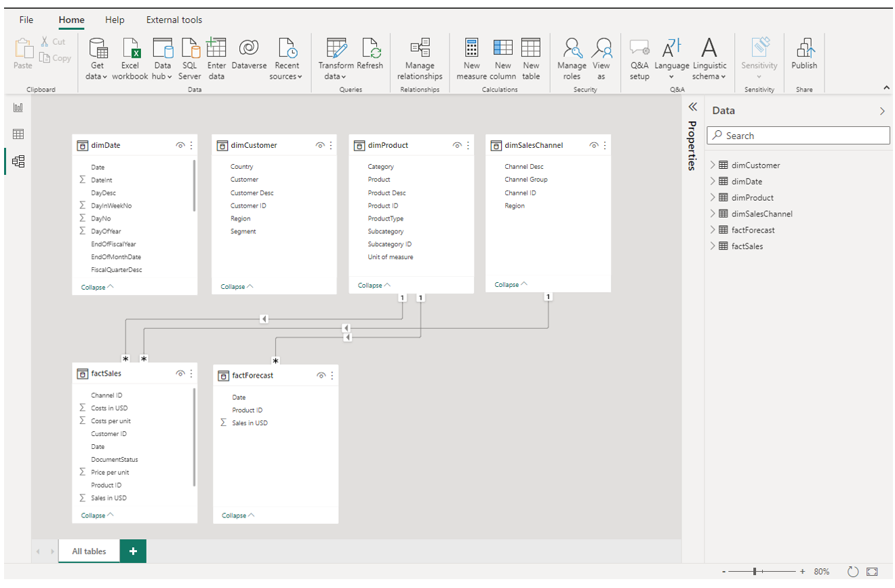Open Linguistic schema dropdown
The width and height of the screenshot is (895, 588).
(709, 59)
